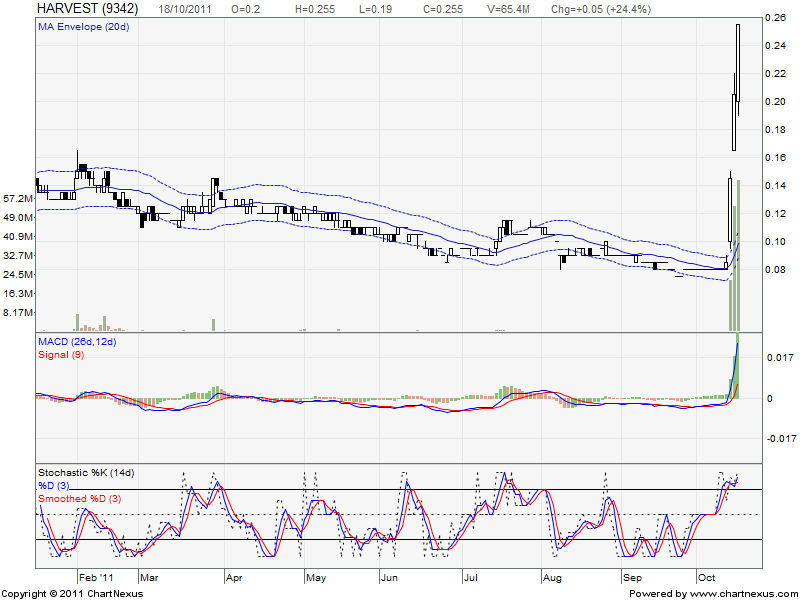Viewport: 800px width, 600px height.
Task: Click the 0.26 price axis label
Action: (x=776, y=18)
